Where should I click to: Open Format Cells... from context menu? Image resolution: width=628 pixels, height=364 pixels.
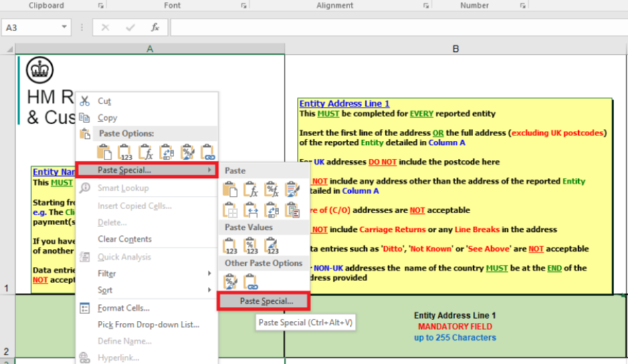pyautogui.click(x=147, y=308)
